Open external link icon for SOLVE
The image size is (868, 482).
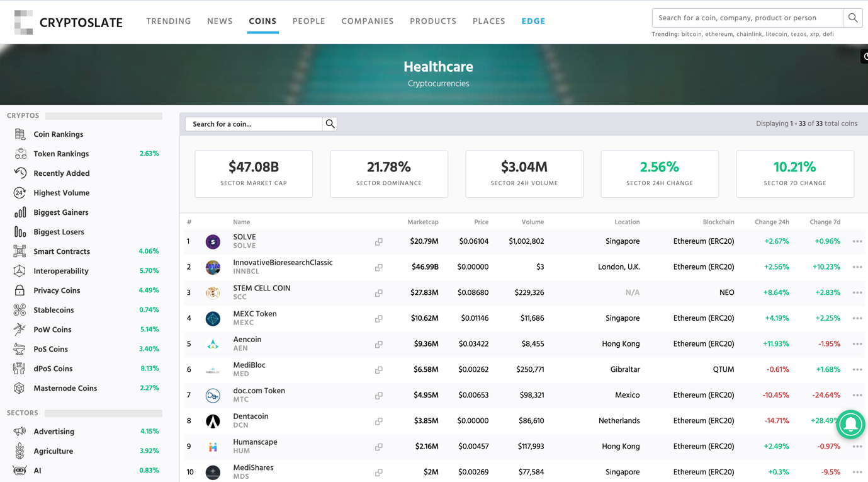(x=379, y=242)
